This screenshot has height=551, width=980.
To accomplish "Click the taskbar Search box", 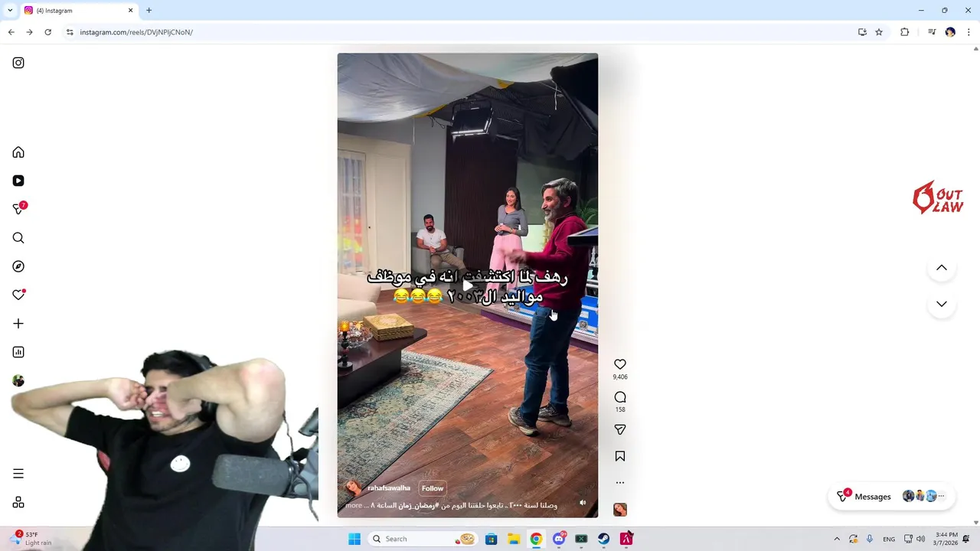I will pos(423,539).
